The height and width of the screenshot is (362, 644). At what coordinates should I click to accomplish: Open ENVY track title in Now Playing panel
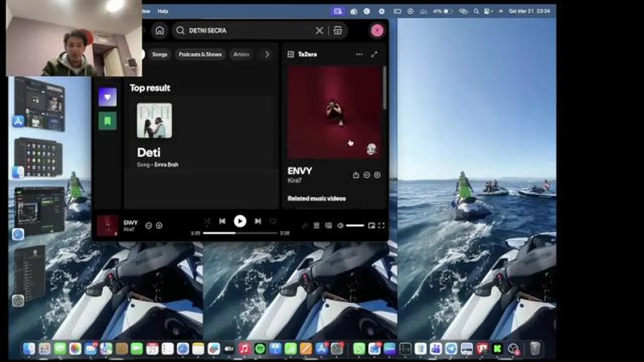(x=300, y=171)
